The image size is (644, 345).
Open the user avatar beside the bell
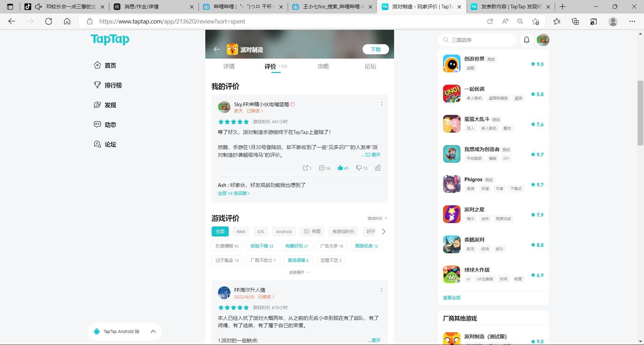pos(543,40)
